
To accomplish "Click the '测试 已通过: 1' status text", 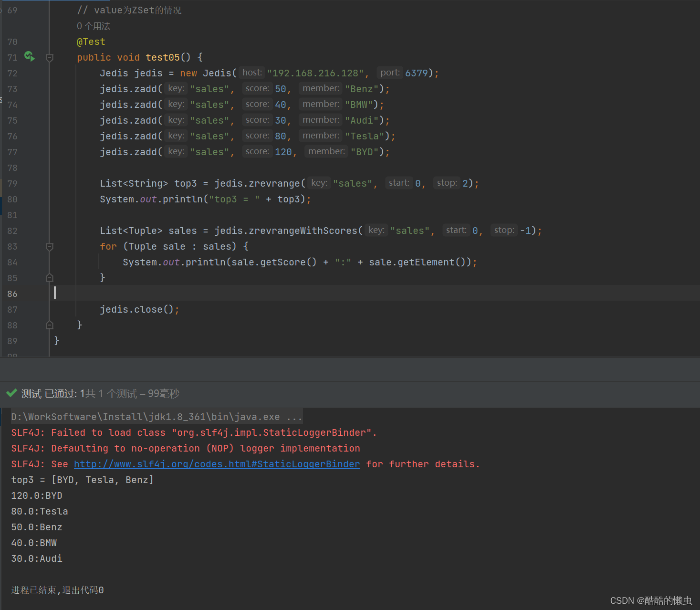I will tap(53, 394).
